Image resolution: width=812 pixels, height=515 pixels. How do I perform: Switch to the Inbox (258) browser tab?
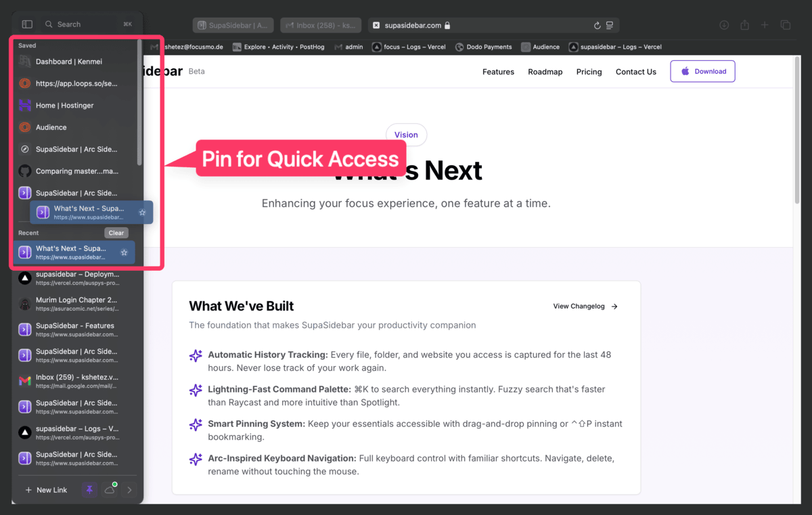pyautogui.click(x=321, y=26)
